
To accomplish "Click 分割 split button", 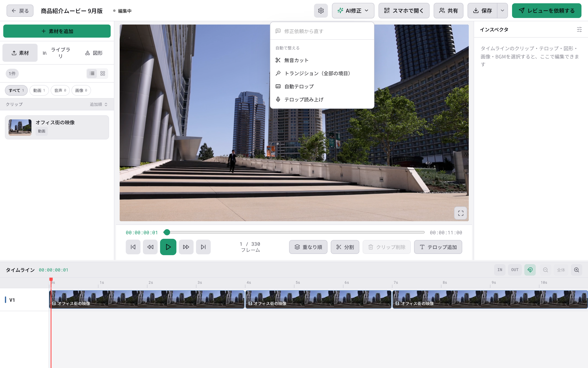I will [x=345, y=247].
